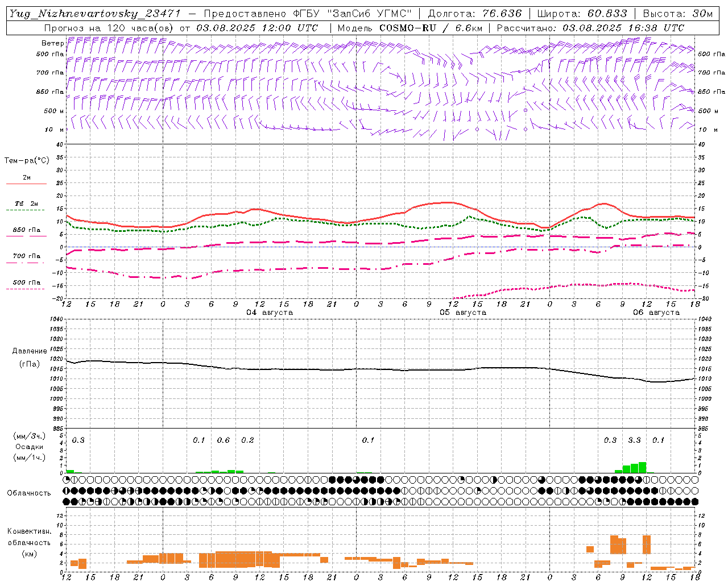The height and width of the screenshot is (582, 728).
Task: Click the 3.3 three-hour precipitation value
Action: click(634, 440)
